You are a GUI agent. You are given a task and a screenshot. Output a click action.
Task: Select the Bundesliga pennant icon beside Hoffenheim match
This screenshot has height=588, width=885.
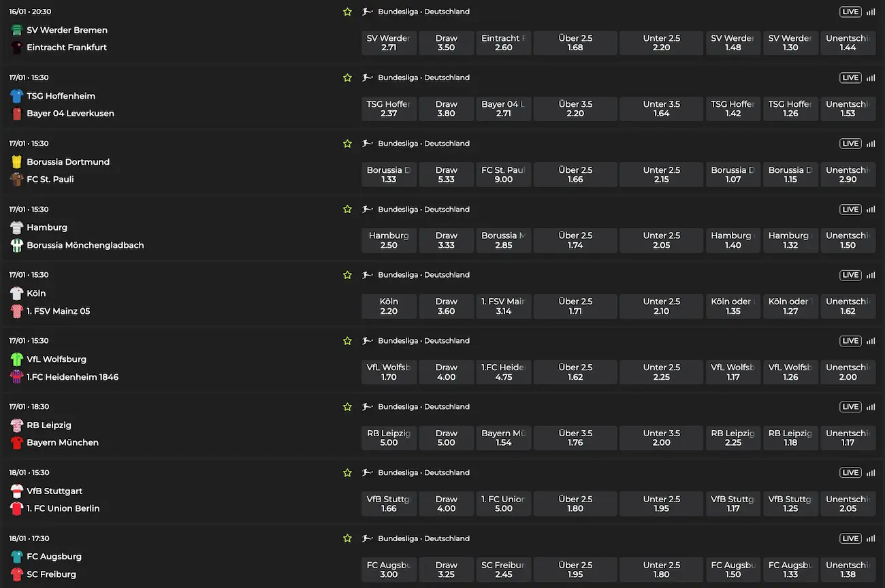pyautogui.click(x=367, y=77)
